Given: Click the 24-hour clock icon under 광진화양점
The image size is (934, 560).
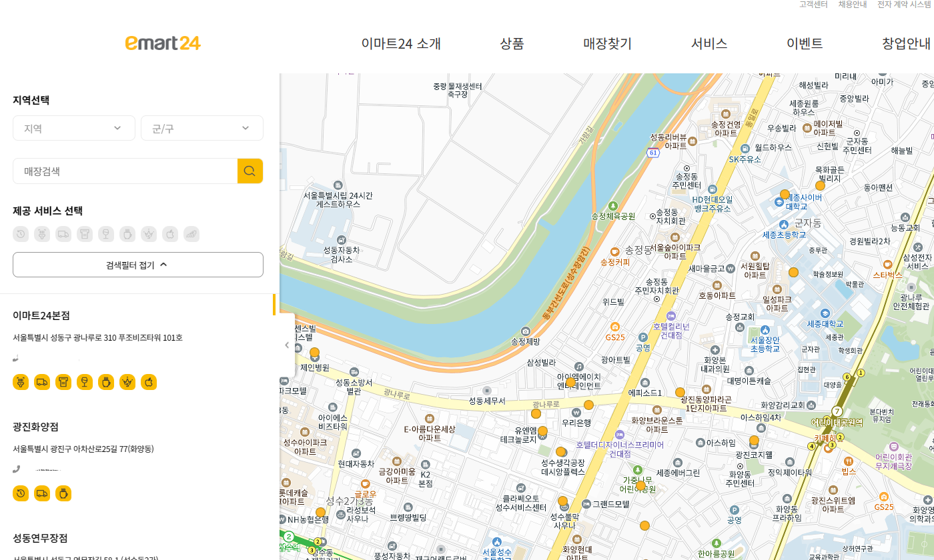Looking at the screenshot, I should (21, 493).
